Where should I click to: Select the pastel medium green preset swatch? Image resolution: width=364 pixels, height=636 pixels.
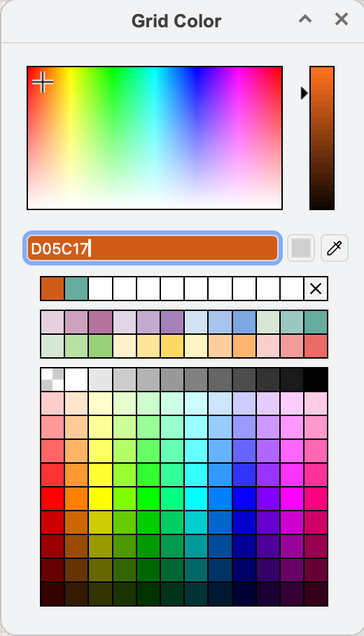coord(100,346)
